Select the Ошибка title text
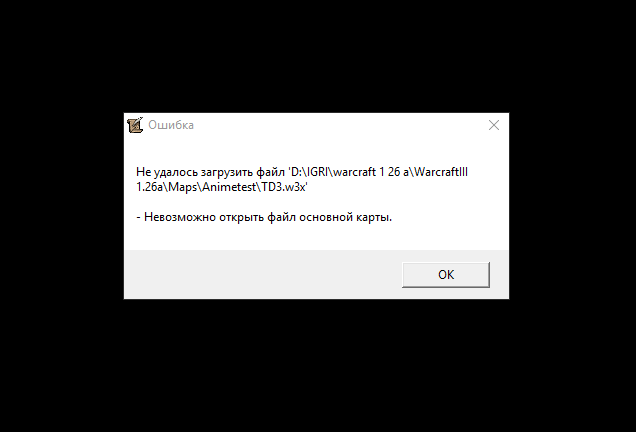Screen dimensions: 636x432 click(171, 125)
